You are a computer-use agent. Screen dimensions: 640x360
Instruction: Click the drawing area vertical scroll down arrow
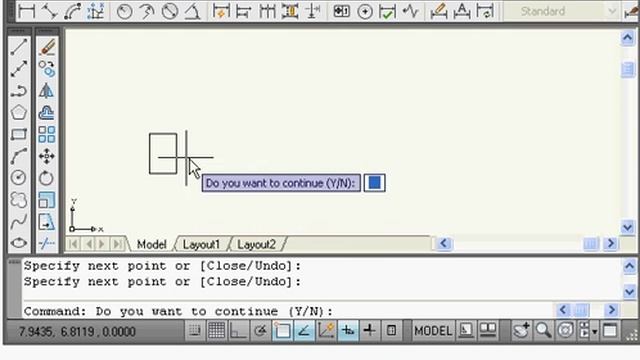pyautogui.click(x=628, y=227)
